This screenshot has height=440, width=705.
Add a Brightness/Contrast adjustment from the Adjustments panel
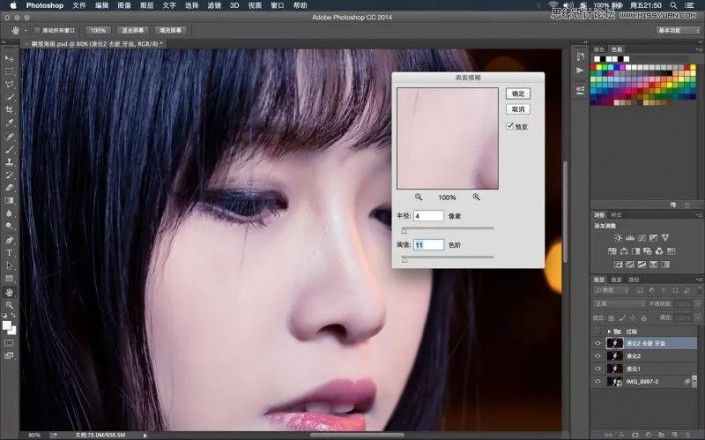pos(618,237)
